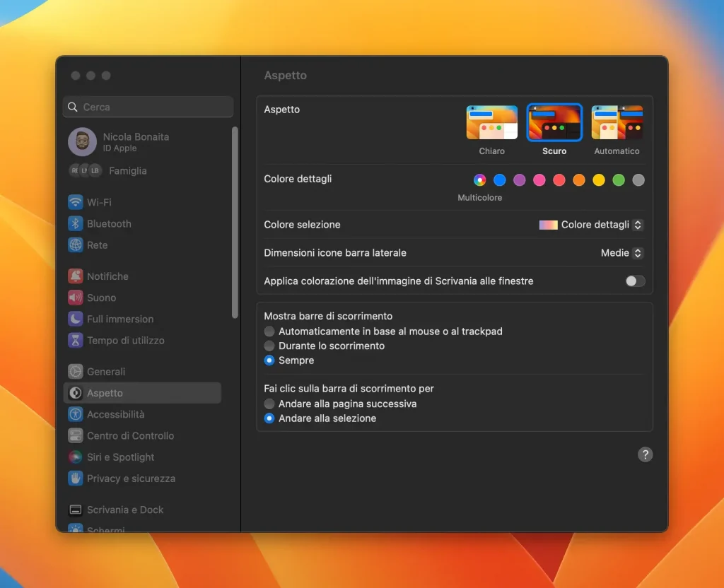724x588 pixels.
Task: Click the Bluetooth icon in sidebar
Action: [75, 224]
